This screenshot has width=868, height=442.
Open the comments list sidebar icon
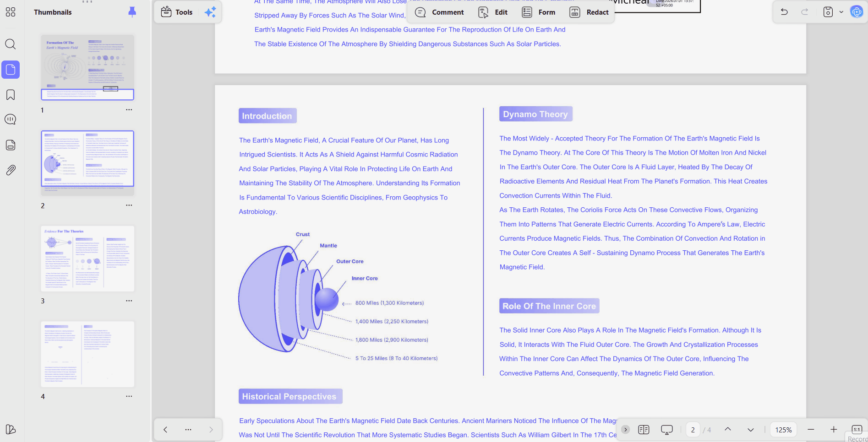(x=11, y=119)
